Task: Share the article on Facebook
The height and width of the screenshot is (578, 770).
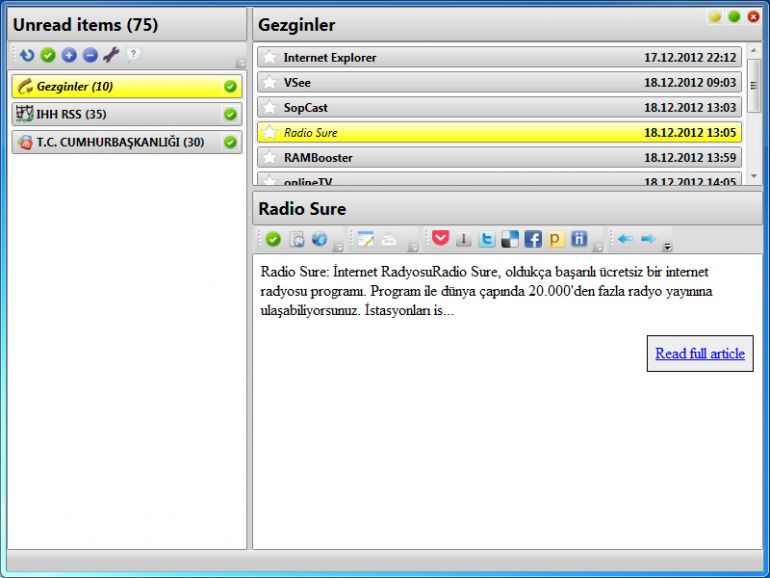Action: [532, 239]
